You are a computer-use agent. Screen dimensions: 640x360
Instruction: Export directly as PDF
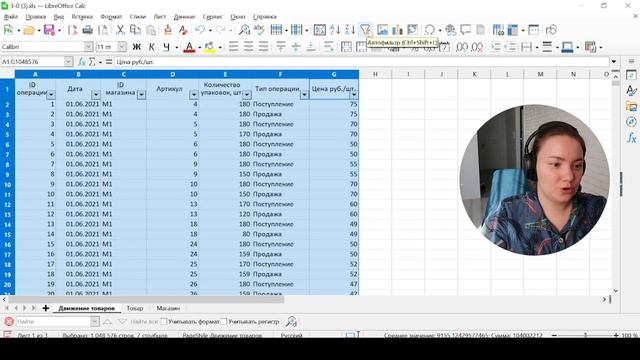coord(73,30)
